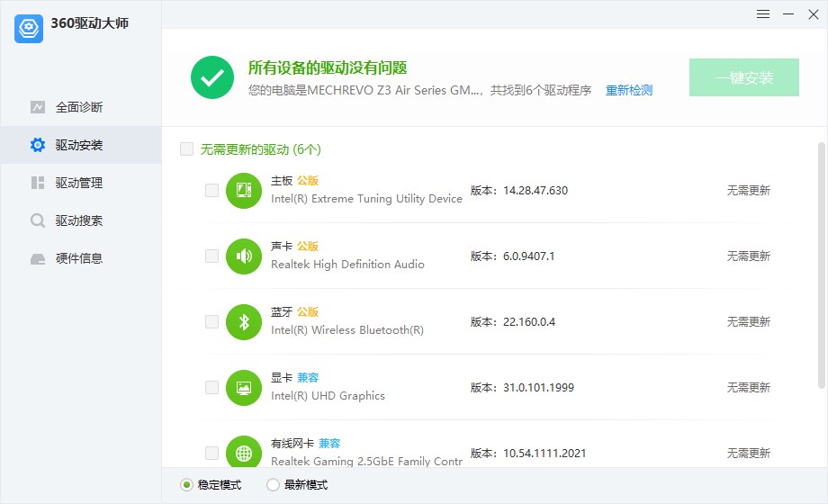Click 无需更新 for the 声卡 driver

click(x=748, y=256)
